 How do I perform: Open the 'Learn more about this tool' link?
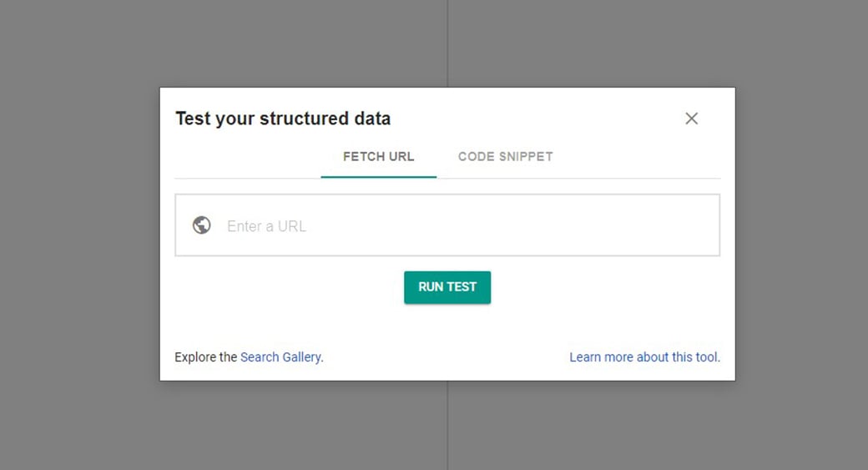[x=643, y=357]
